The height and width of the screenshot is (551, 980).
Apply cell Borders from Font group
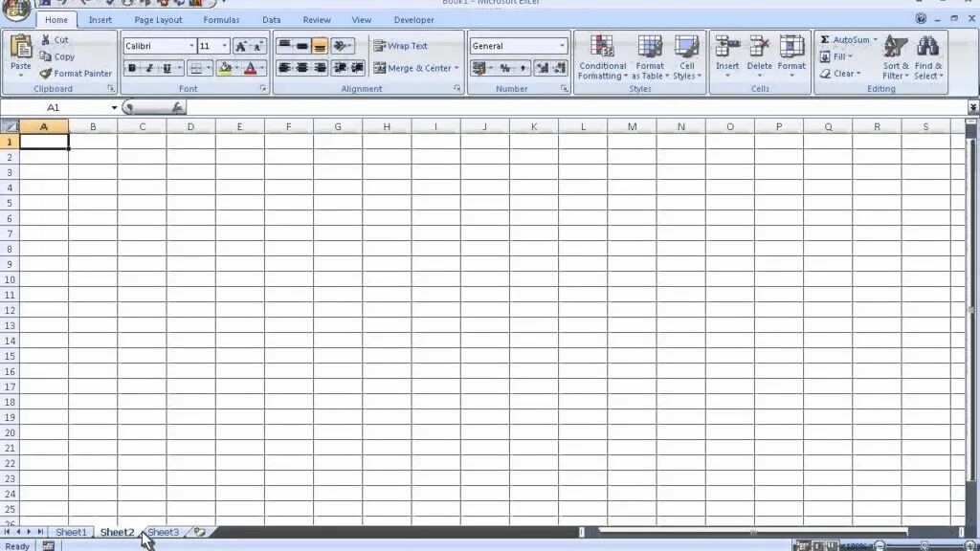pyautogui.click(x=196, y=68)
